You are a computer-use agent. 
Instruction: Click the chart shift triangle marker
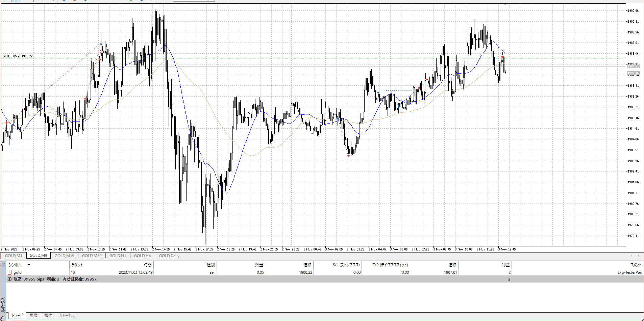(x=505, y=5)
